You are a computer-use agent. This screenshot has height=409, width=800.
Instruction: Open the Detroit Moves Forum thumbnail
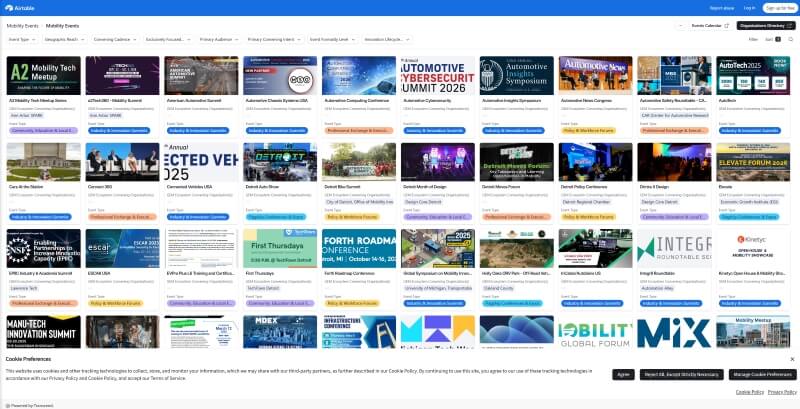[x=516, y=162]
